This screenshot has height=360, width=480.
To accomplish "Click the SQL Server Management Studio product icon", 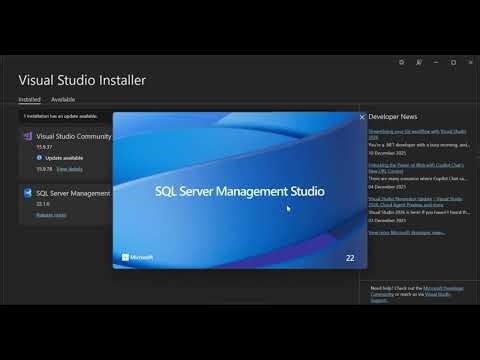I will pos(28,193).
